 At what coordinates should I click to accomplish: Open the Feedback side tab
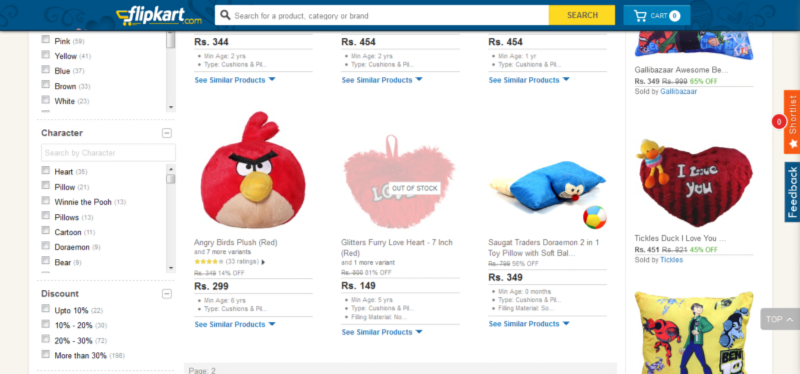pyautogui.click(x=792, y=192)
